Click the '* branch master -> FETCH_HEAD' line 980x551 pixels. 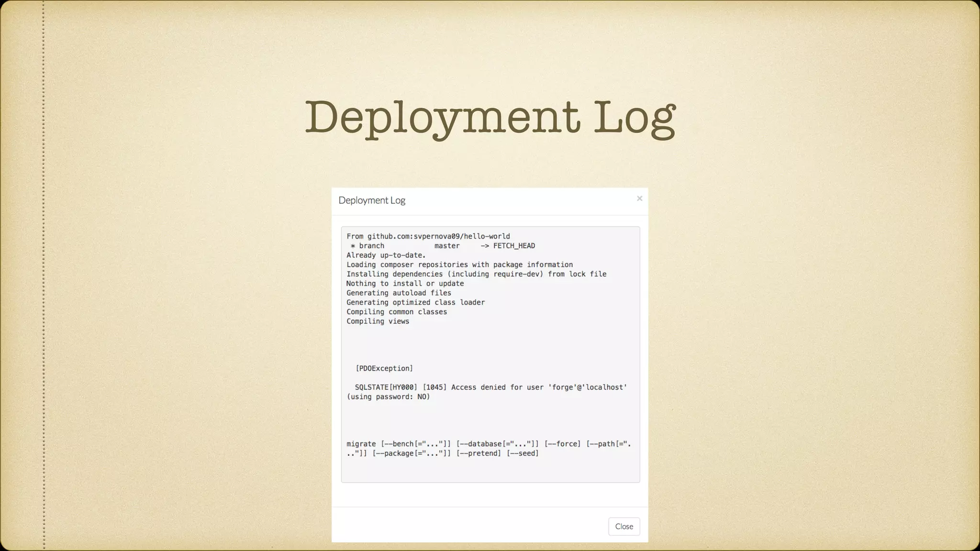click(443, 246)
